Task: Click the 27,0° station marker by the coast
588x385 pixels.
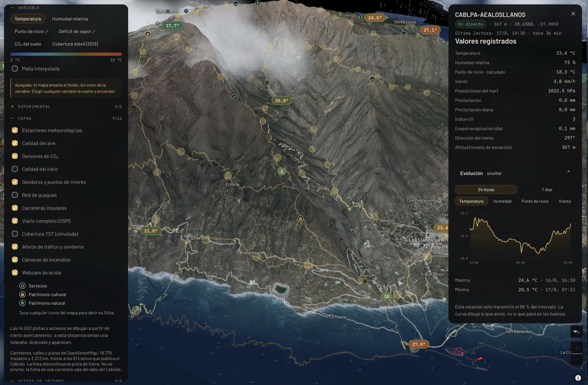Action: [418, 344]
